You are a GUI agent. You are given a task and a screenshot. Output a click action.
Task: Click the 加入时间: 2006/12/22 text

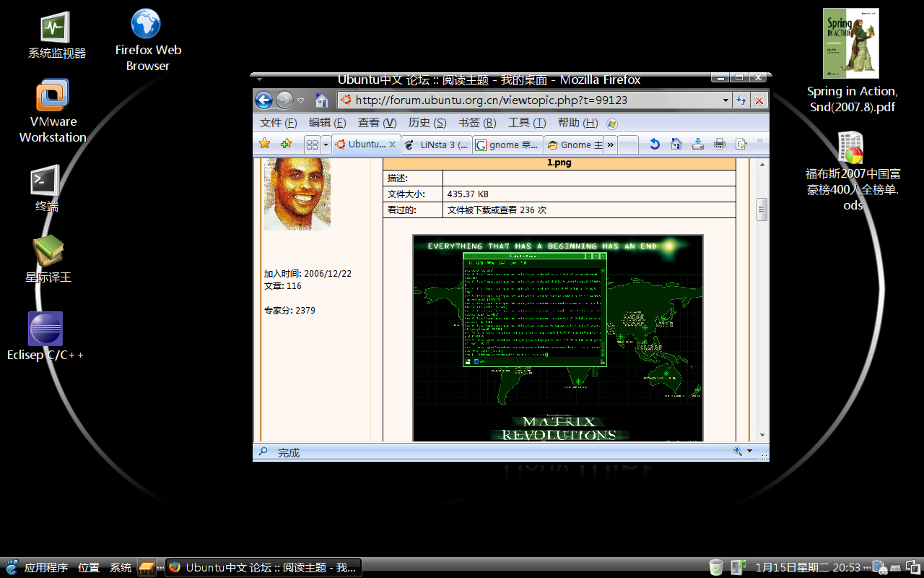pyautogui.click(x=308, y=274)
